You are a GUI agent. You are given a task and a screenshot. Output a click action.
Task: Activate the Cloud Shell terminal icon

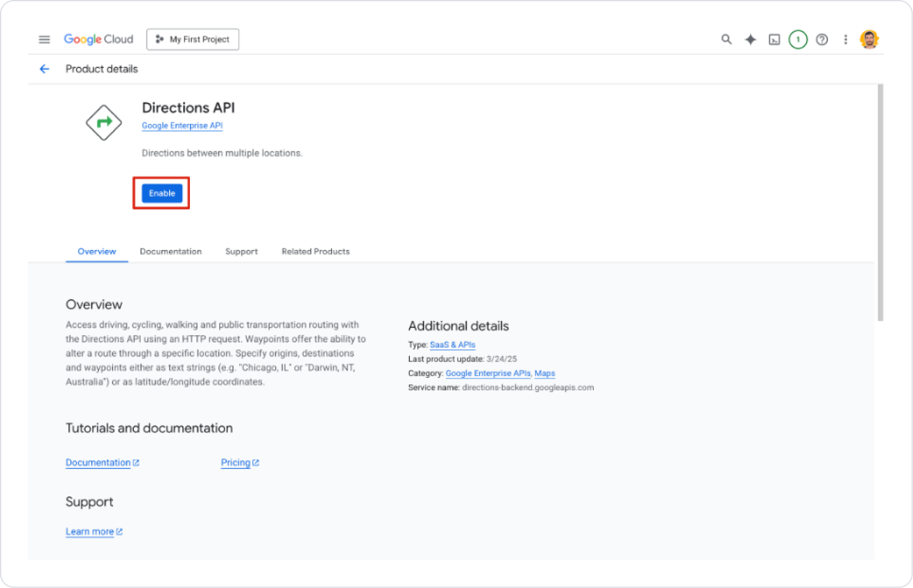(774, 40)
